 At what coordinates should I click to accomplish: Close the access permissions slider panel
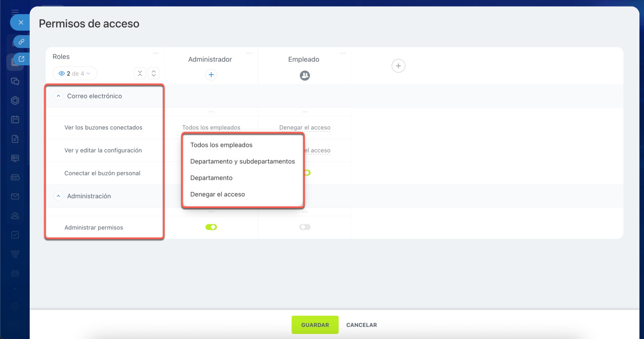[21, 23]
